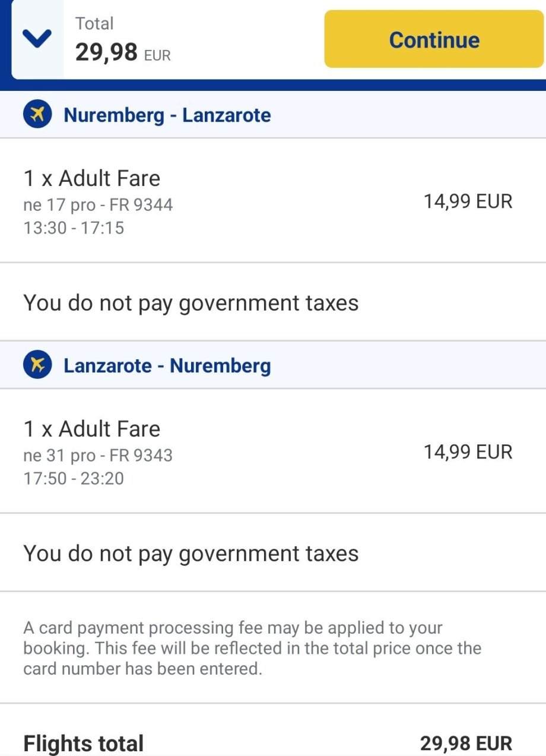Tap the plane icon beside Nuremberg - Lanzarote
The width and height of the screenshot is (546, 756).
(x=38, y=115)
